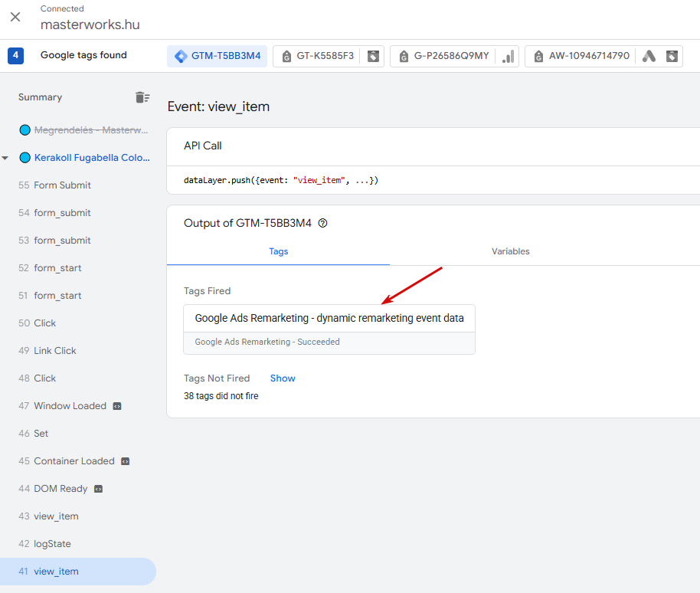Select event 53 form_submit

tap(54, 241)
